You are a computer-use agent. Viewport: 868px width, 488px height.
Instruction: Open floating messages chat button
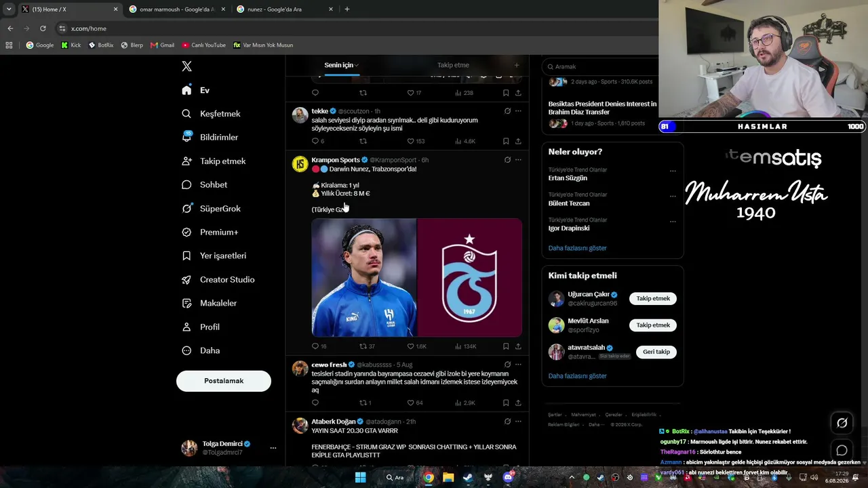842,450
